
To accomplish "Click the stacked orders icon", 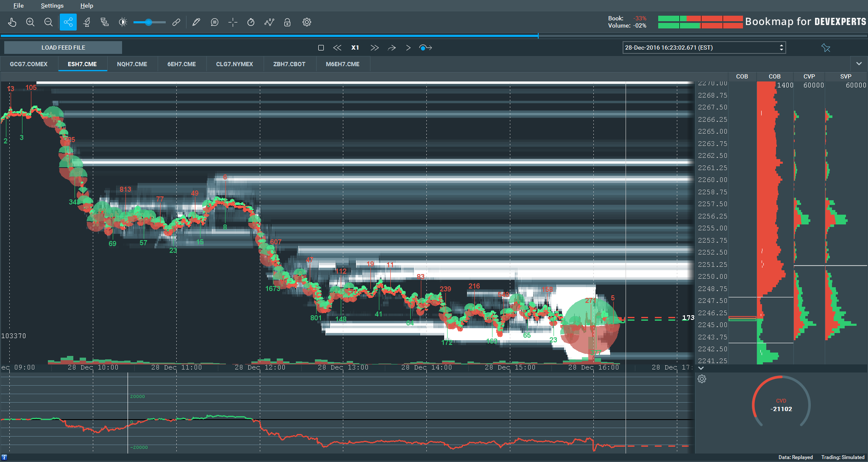I will [105, 22].
